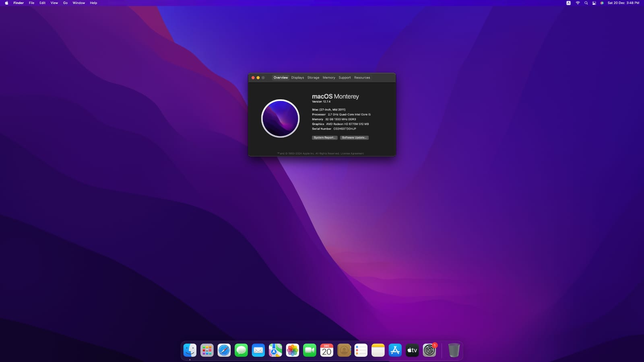Image resolution: width=644 pixels, height=362 pixels.
Task: Open the Notes app in the Dock
Action: tap(378, 350)
